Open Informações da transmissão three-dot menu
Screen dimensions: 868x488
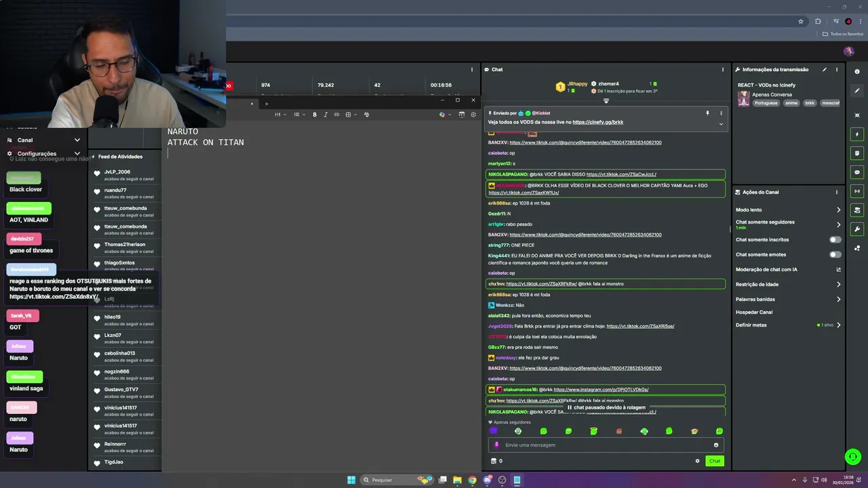coord(837,69)
